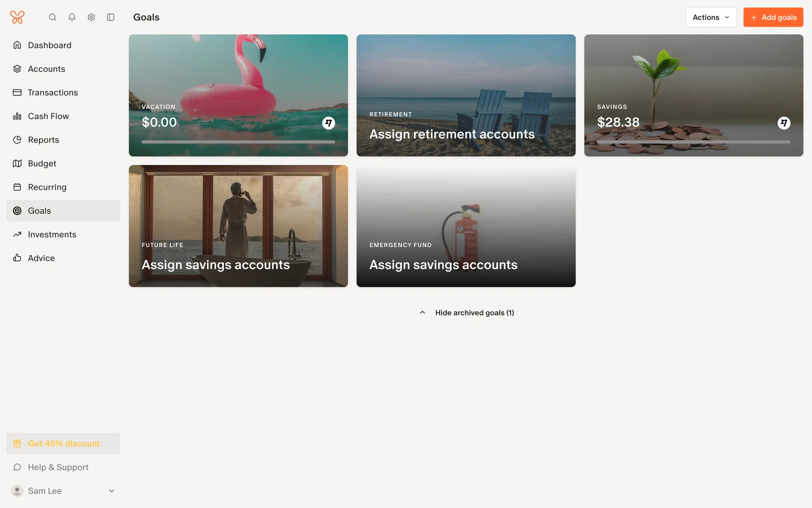This screenshot has height=508, width=812.
Task: Click the Get 45% discount link
Action: [x=63, y=444]
